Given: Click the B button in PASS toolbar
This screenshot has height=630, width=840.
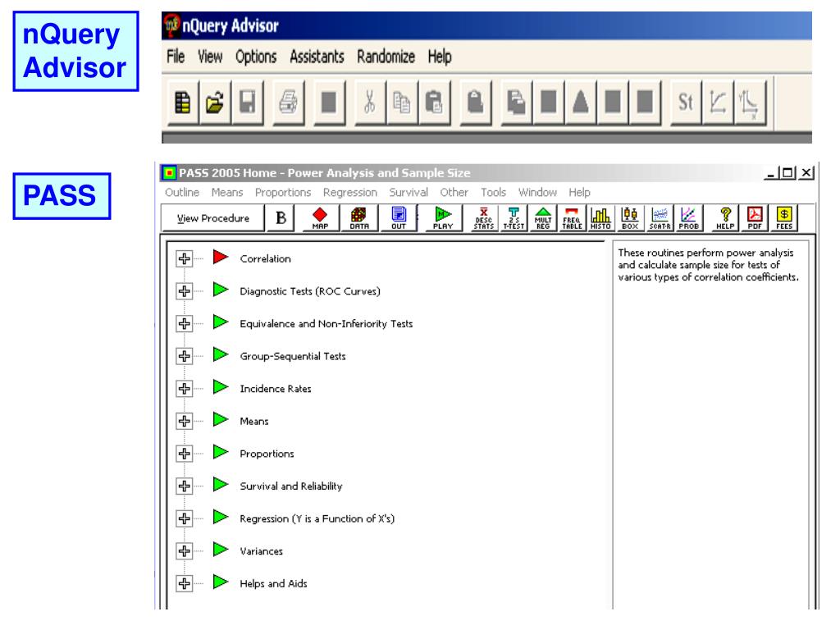Looking at the screenshot, I should click(281, 218).
